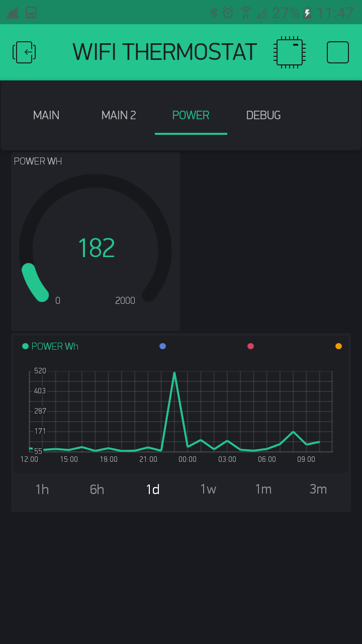
Task: Tap the exit project back icon
Action: (x=24, y=52)
